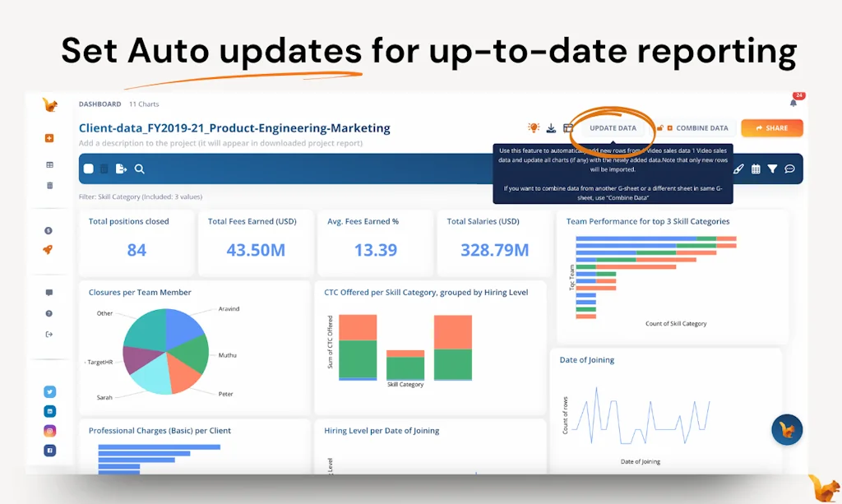Go to the Dashboard breadcrumb

point(99,104)
